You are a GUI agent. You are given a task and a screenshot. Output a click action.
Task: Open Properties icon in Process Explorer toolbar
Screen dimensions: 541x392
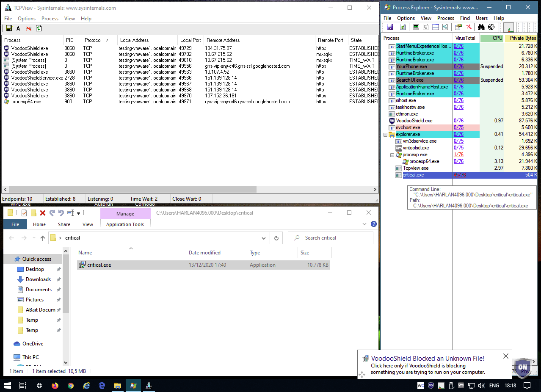pos(458,27)
